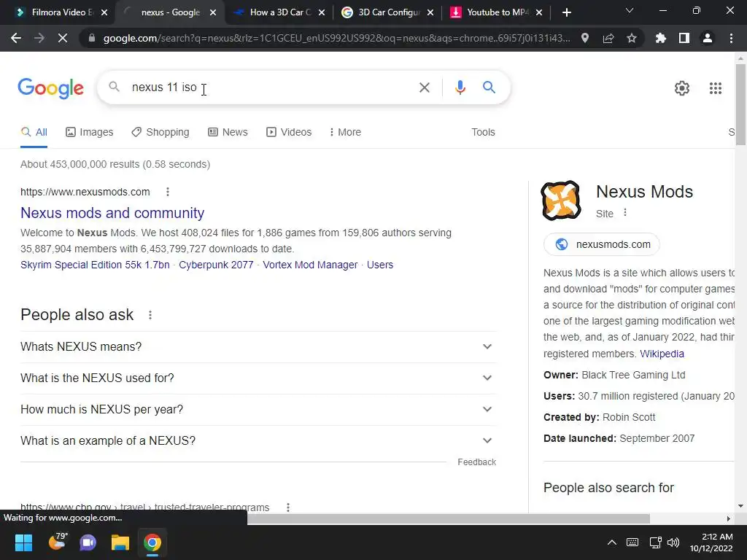Open Google settings gear

click(x=682, y=88)
